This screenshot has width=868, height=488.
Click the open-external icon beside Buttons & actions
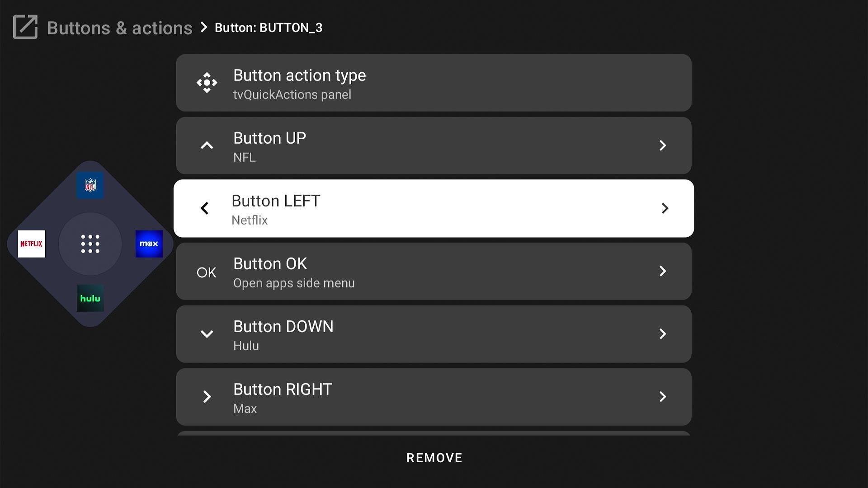25,27
